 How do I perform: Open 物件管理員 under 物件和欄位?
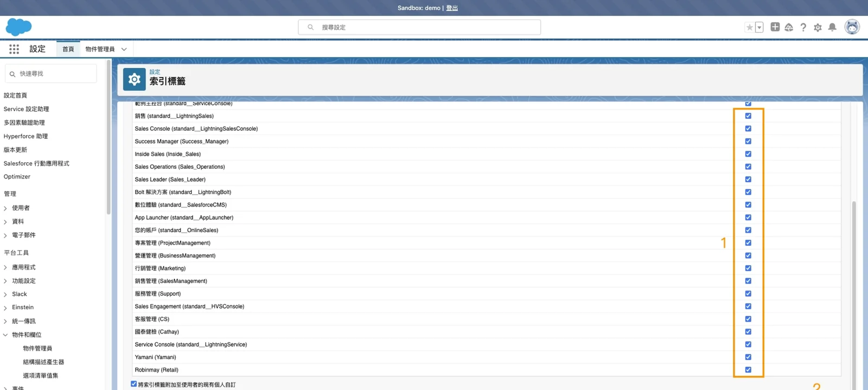[x=37, y=348]
